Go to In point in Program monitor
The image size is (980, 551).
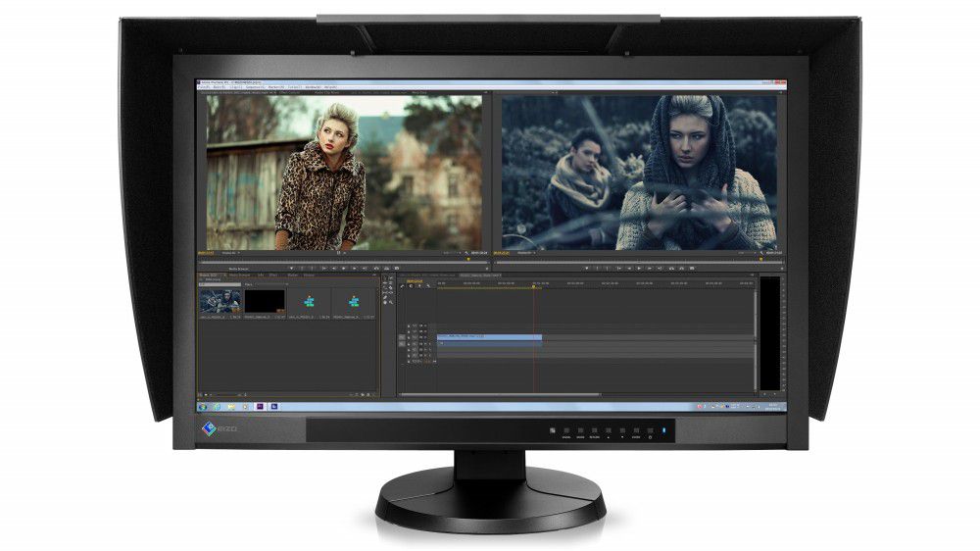[619, 269]
